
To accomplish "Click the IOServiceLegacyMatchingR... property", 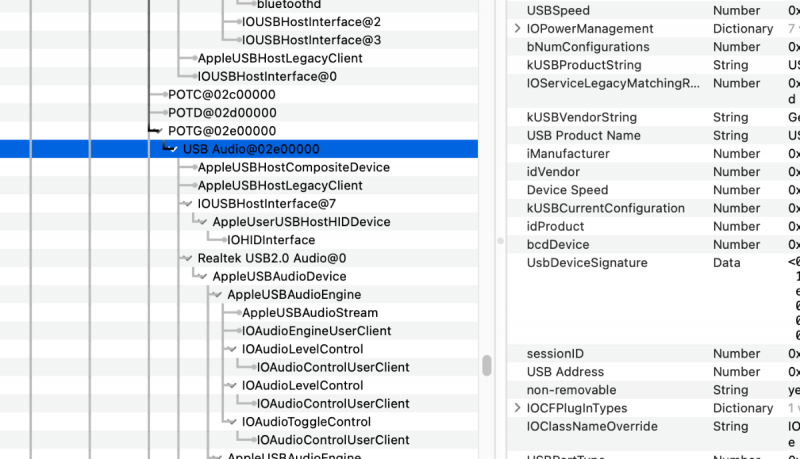I will click(613, 83).
